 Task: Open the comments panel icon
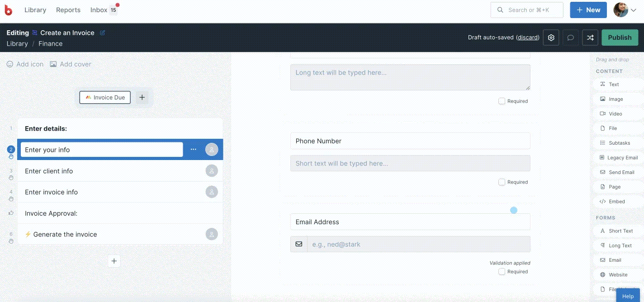pyautogui.click(x=570, y=38)
